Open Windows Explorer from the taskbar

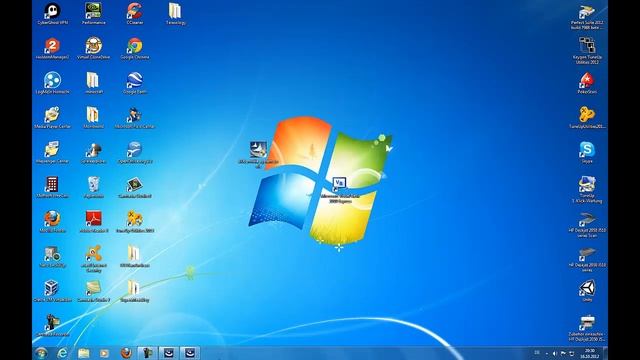[x=83, y=353]
